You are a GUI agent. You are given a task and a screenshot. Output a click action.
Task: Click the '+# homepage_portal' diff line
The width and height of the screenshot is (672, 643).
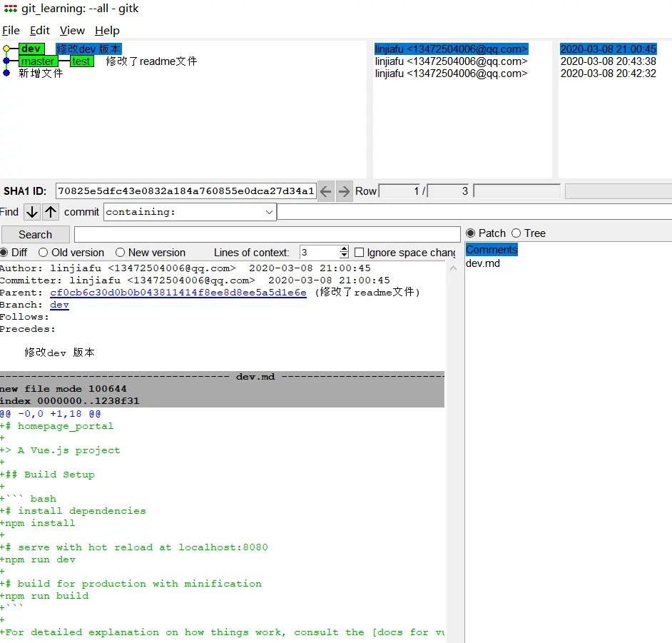click(56, 426)
